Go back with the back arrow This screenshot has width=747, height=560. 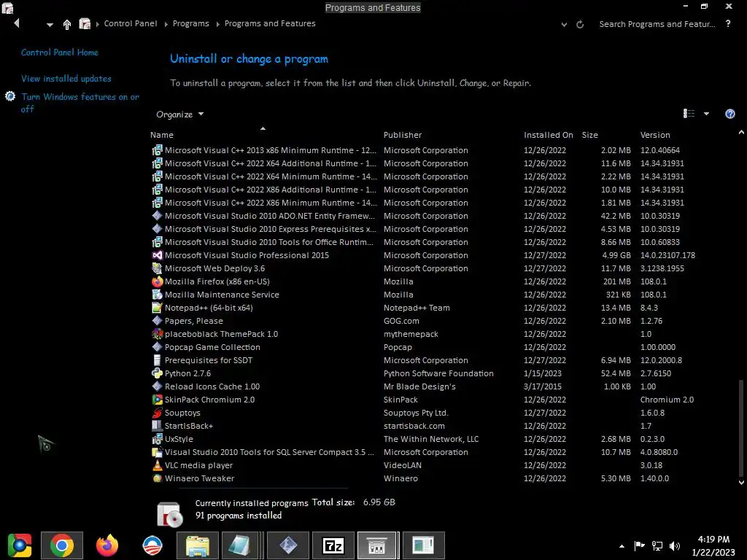[x=18, y=23]
